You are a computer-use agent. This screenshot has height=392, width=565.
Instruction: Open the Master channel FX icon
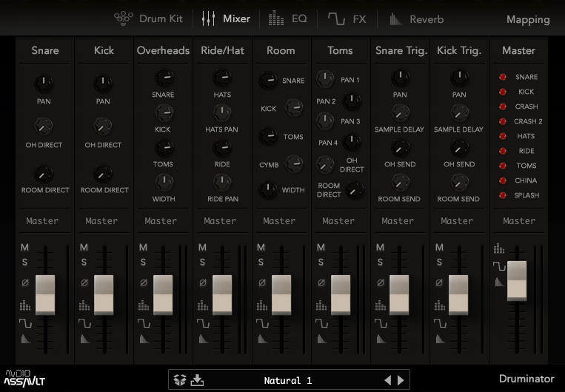(x=499, y=266)
